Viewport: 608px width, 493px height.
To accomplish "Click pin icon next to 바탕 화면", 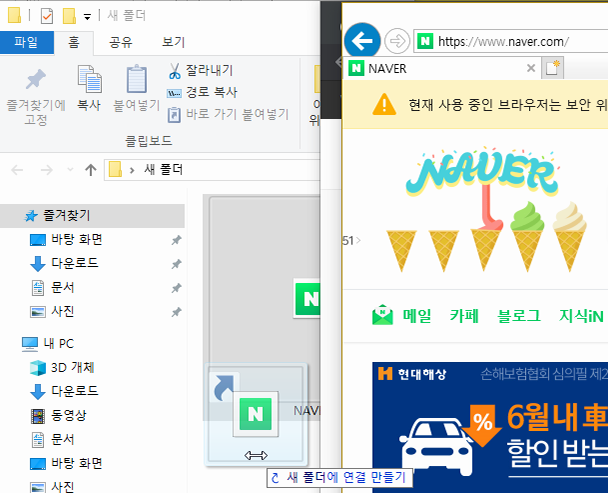I will [176, 240].
